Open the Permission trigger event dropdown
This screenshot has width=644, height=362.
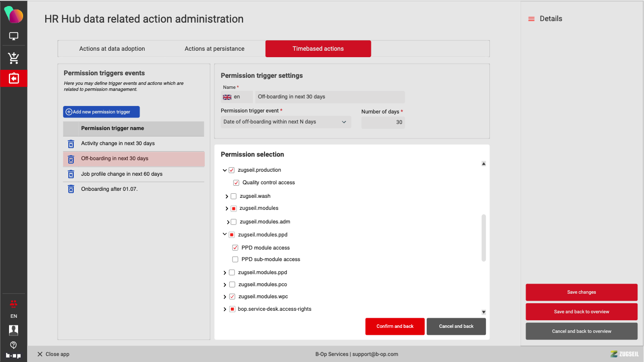tap(285, 122)
